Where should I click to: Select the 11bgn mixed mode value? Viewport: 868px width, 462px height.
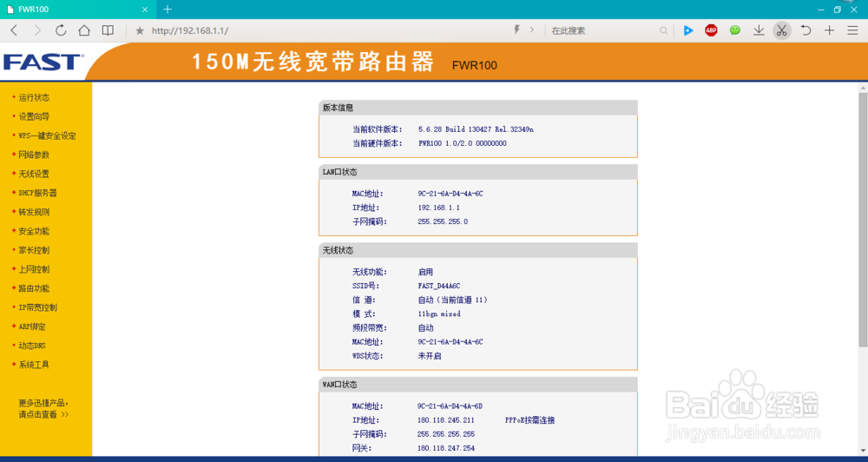[x=439, y=313]
